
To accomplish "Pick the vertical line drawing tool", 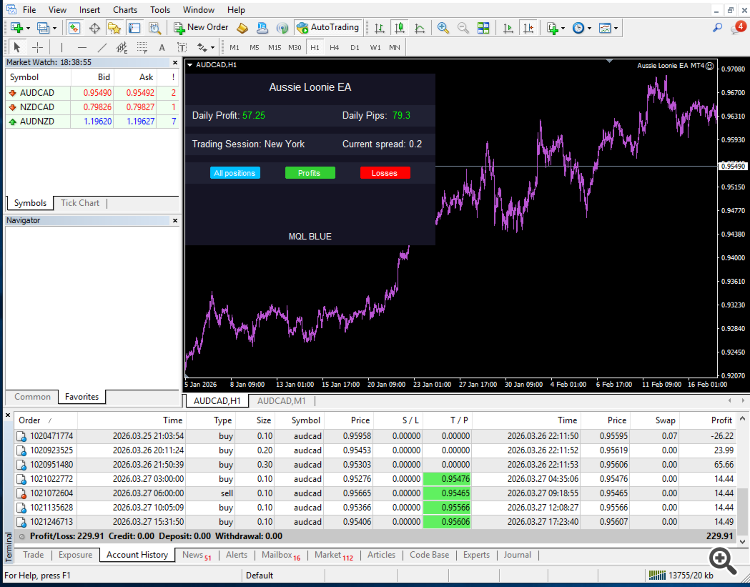I will (61, 47).
